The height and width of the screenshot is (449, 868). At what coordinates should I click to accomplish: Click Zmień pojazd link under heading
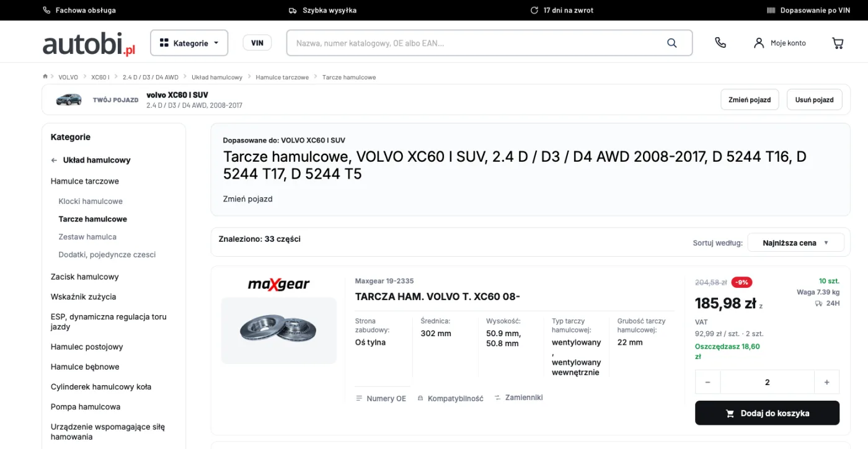tap(247, 199)
